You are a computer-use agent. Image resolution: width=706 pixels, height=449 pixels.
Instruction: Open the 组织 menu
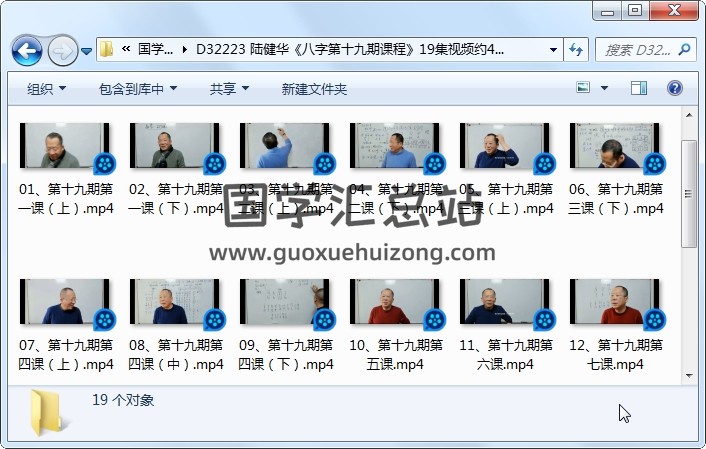pyautogui.click(x=46, y=89)
